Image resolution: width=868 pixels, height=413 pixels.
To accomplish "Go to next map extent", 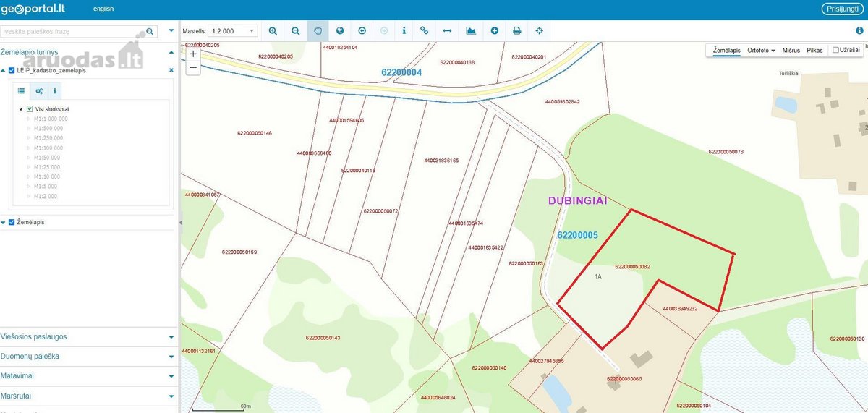I will click(384, 31).
